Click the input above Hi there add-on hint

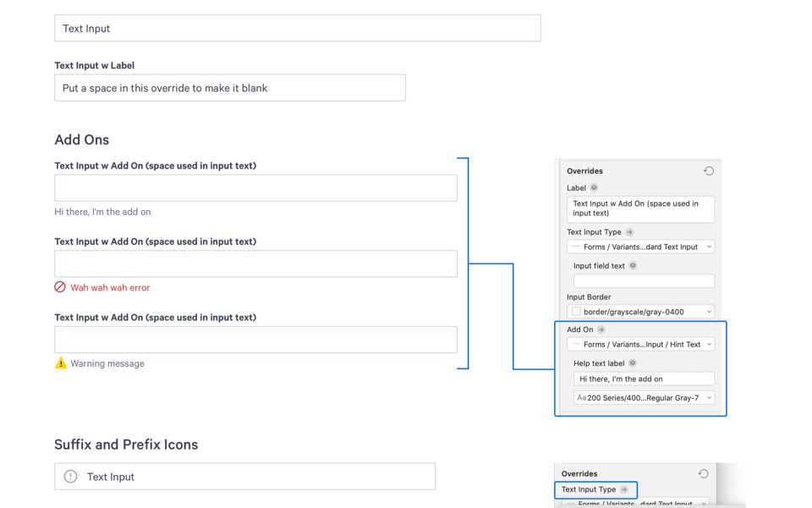pyautogui.click(x=255, y=188)
